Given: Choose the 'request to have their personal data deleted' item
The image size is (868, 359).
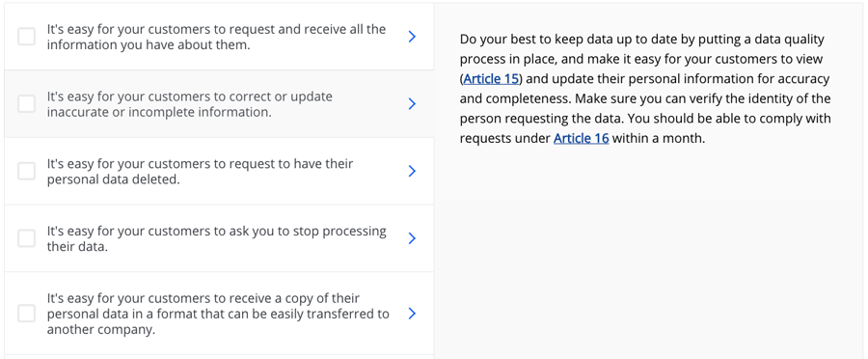Looking at the screenshot, I should click(219, 171).
